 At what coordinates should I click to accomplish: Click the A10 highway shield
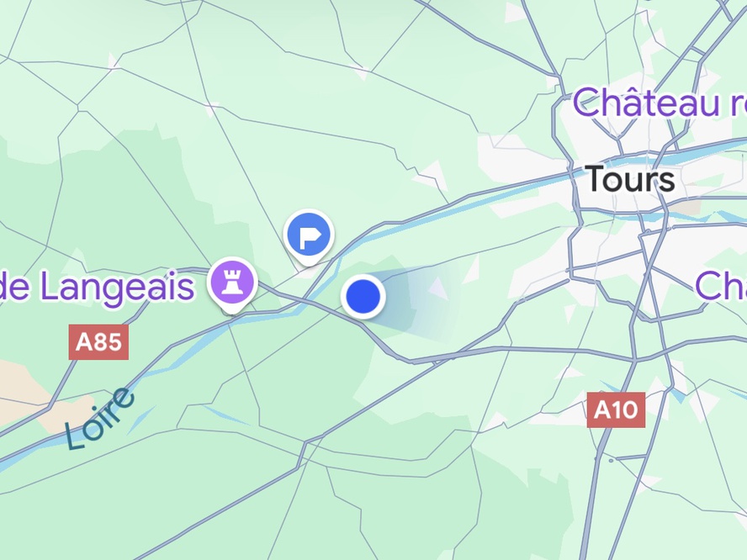[616, 409]
